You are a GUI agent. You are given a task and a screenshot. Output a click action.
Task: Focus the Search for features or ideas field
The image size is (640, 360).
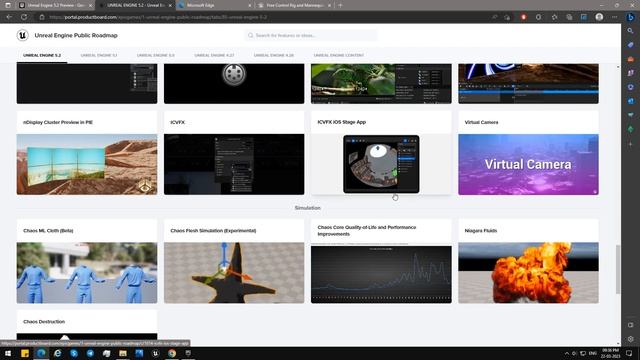tap(310, 36)
